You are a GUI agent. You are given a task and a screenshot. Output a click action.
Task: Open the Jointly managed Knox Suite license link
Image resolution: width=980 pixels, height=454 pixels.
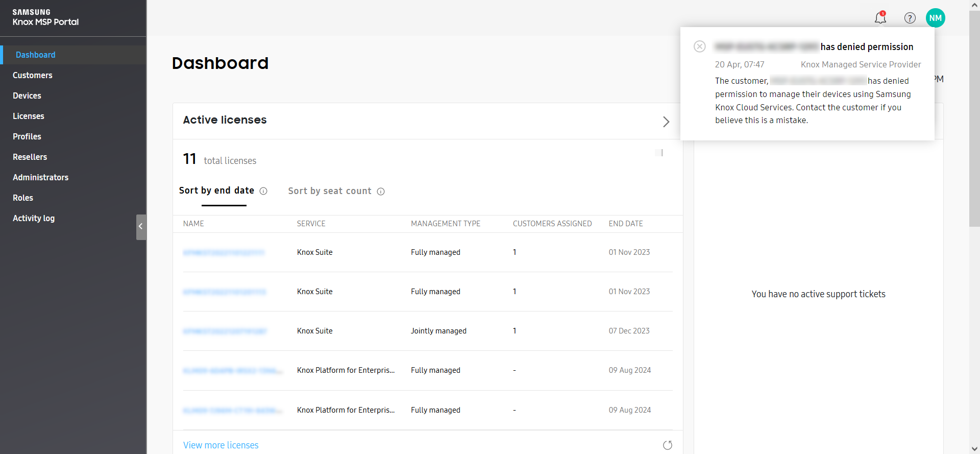[x=225, y=331]
